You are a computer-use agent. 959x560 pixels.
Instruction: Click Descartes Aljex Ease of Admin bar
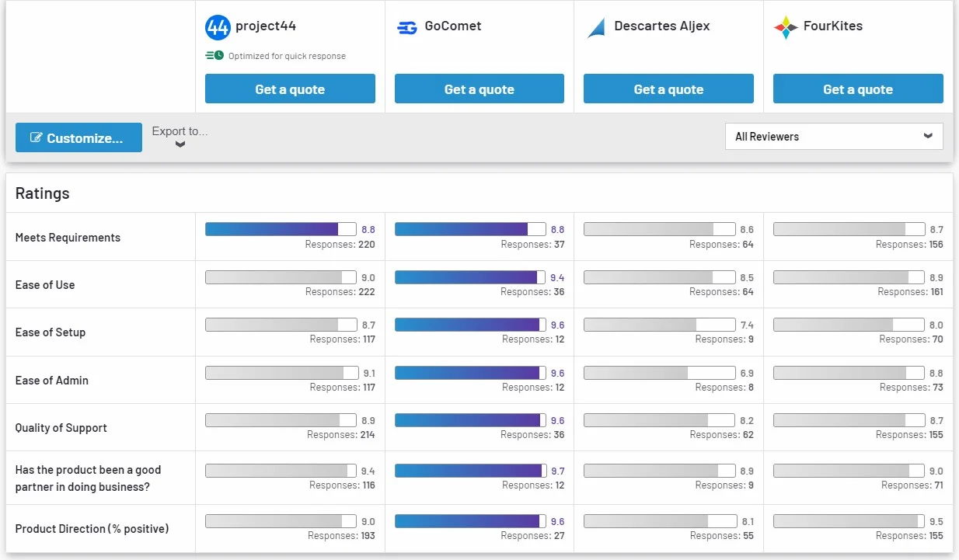click(x=658, y=373)
